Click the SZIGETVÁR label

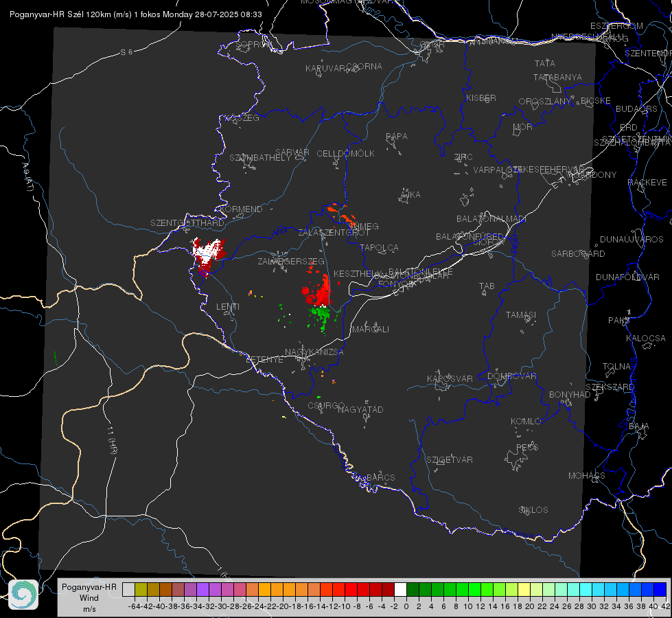pyautogui.click(x=450, y=460)
